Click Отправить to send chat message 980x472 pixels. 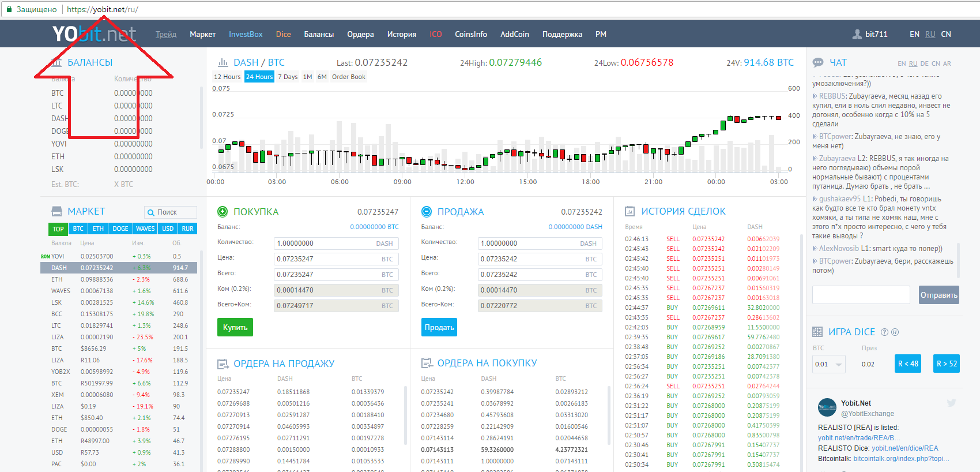click(939, 295)
